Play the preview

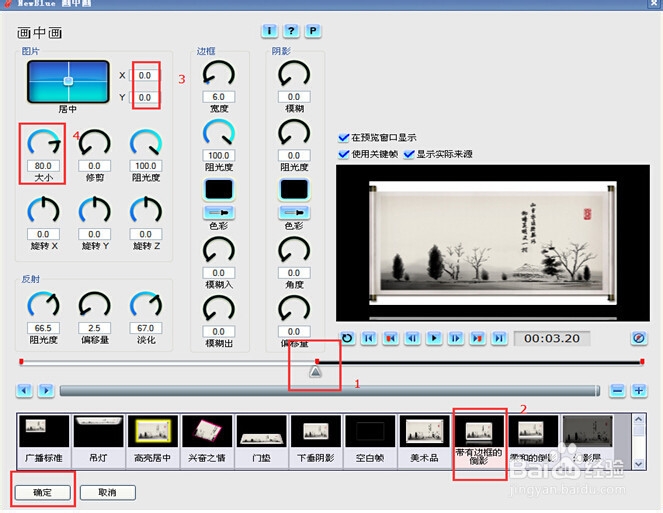pos(434,338)
